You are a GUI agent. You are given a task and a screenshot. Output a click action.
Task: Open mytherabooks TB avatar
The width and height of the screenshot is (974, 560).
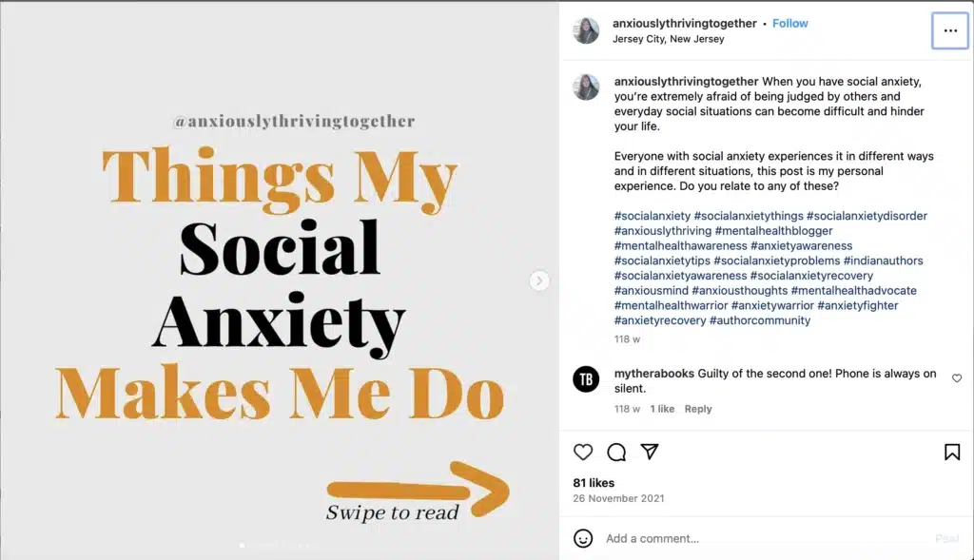click(x=586, y=378)
